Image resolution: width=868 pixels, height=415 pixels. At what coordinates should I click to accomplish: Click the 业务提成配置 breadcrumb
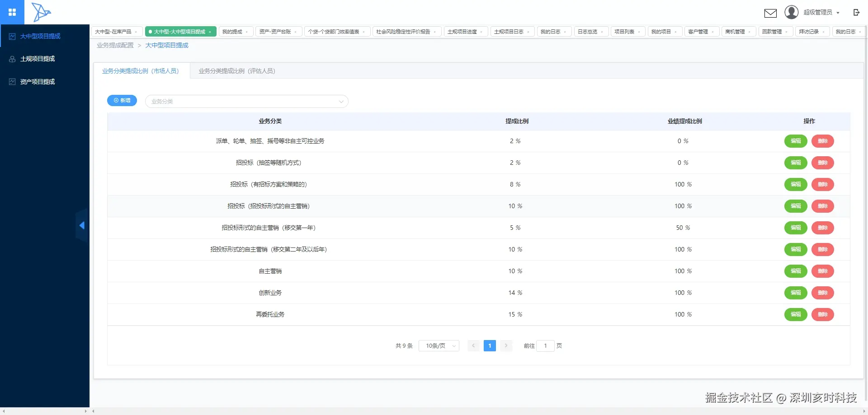pyautogui.click(x=115, y=45)
